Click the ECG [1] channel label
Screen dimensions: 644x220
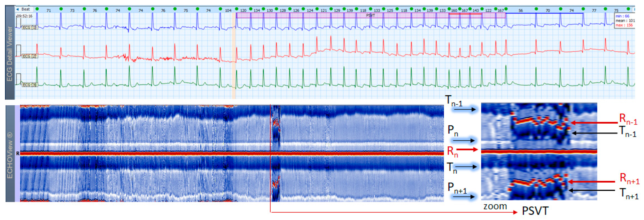tap(30, 28)
